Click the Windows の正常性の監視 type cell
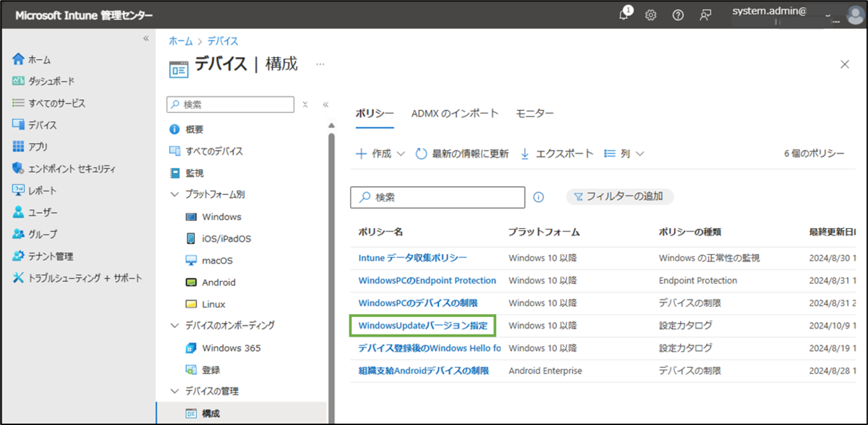 click(710, 258)
